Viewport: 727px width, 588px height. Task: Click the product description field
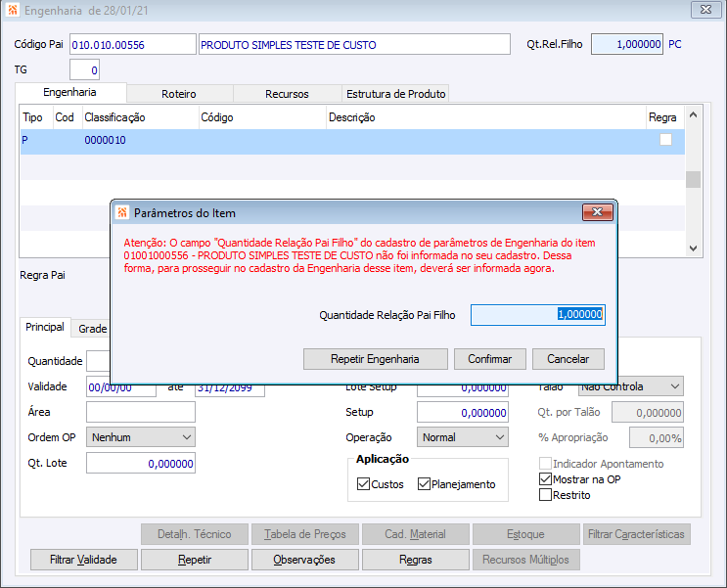pos(354,44)
